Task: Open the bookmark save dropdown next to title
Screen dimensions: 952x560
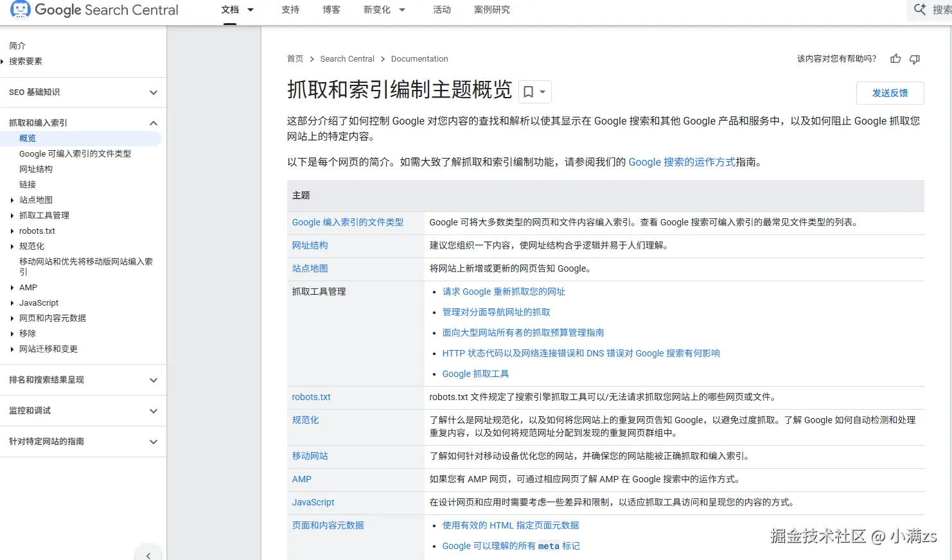Action: click(x=534, y=92)
